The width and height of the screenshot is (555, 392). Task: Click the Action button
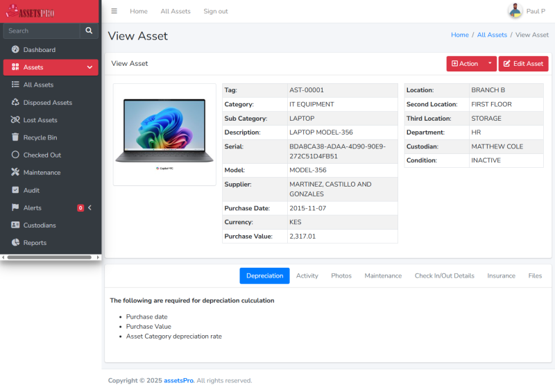click(x=465, y=64)
